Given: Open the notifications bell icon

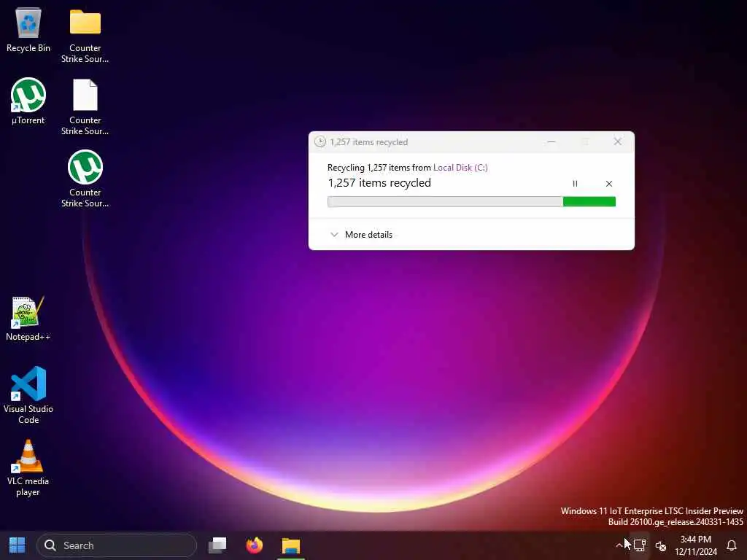Looking at the screenshot, I should click(732, 545).
